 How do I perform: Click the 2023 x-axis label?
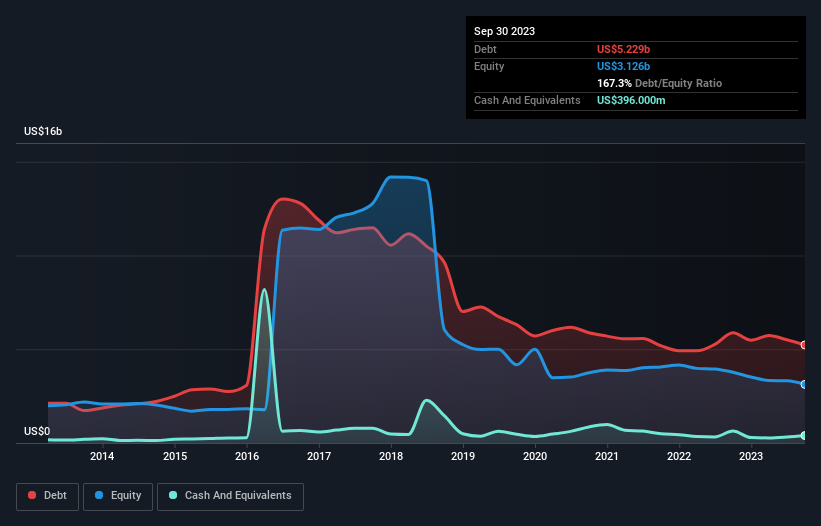tap(751, 456)
